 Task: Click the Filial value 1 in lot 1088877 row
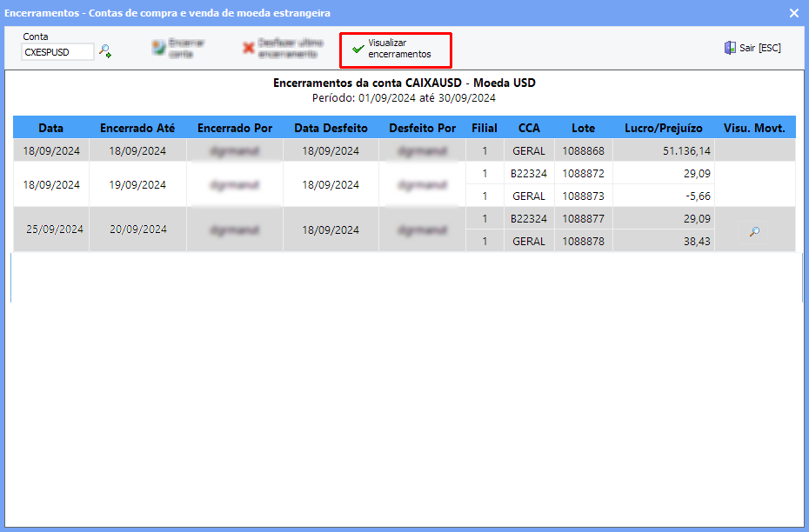pos(485,218)
